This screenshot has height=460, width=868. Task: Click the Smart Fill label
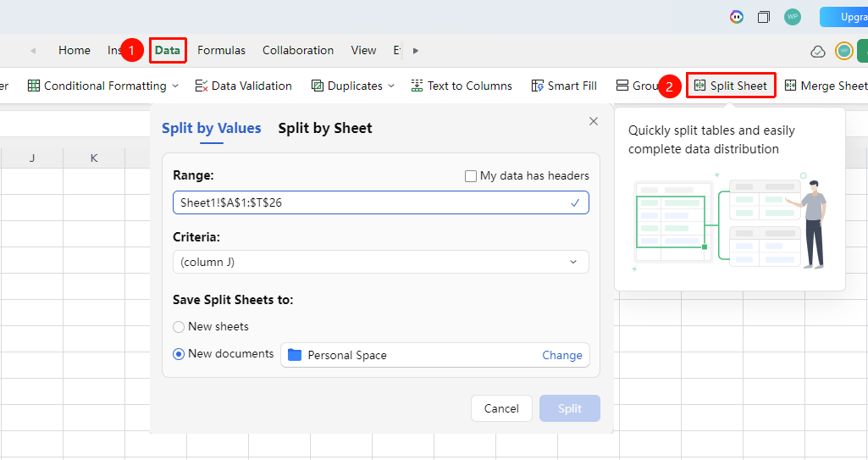pos(572,86)
